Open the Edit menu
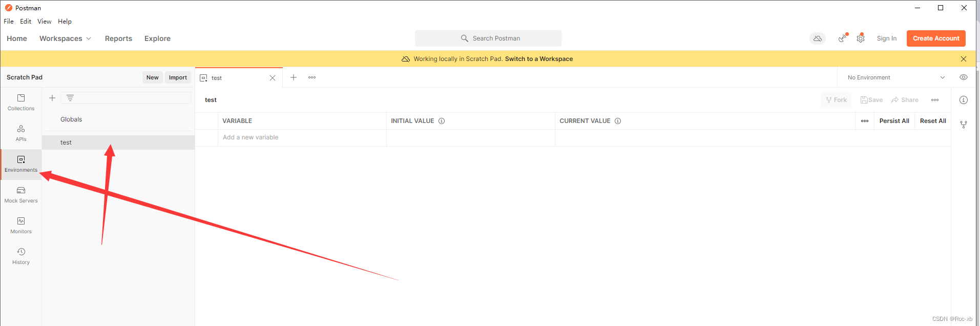 point(26,22)
